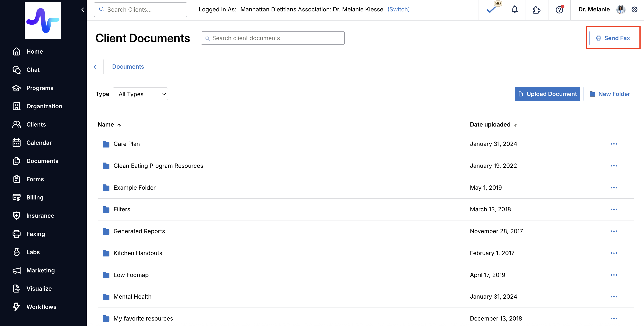Open the help question mark icon

[559, 10]
